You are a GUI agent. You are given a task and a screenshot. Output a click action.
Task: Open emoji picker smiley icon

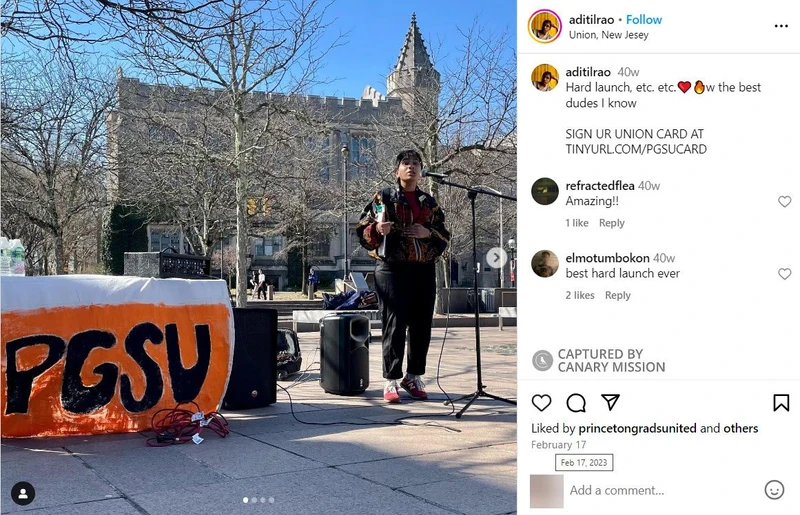pyautogui.click(x=774, y=490)
